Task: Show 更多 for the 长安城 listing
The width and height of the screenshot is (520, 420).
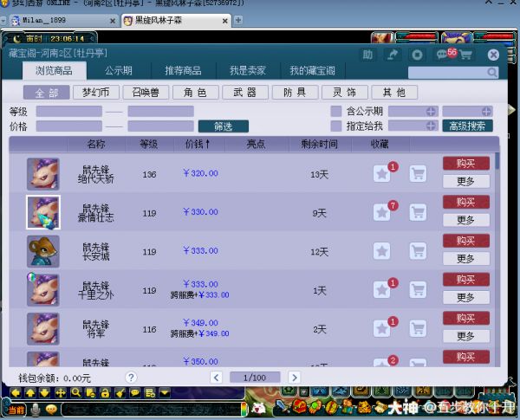Action: pos(466,259)
